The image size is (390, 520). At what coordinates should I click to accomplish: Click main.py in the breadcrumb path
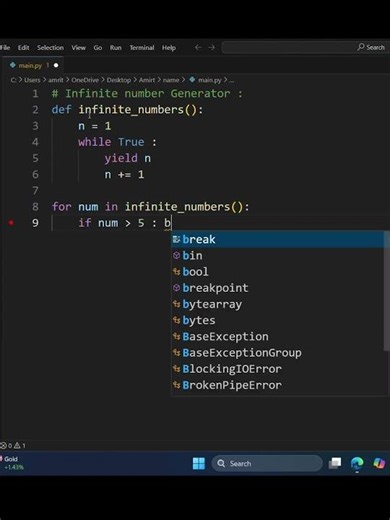(x=210, y=80)
